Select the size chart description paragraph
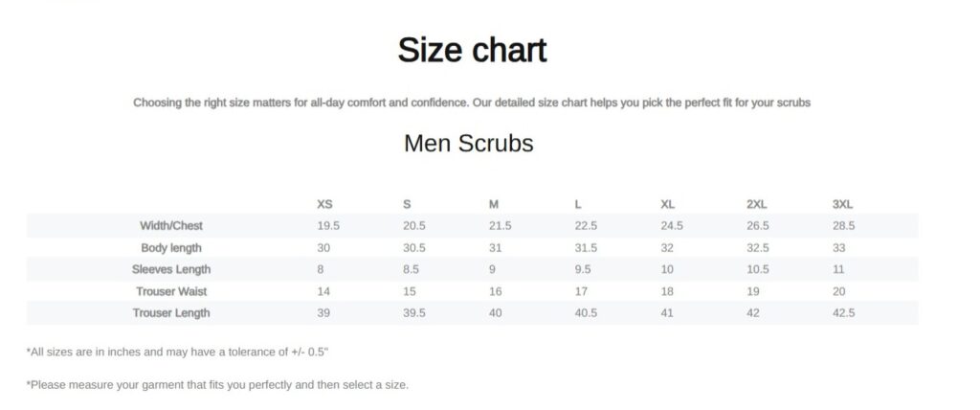 click(472, 102)
